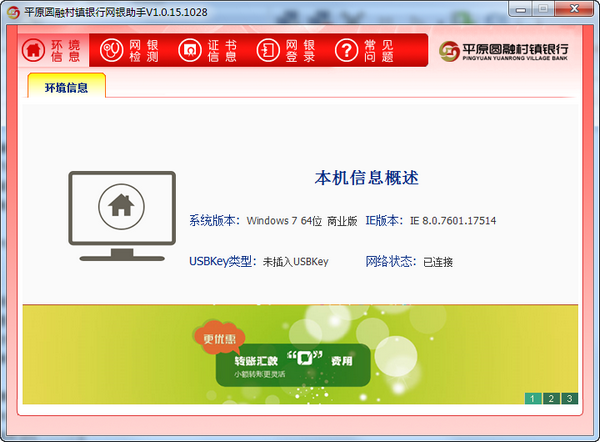Select the certificate 证书信息 icon
Screen dimensions: 600x442
point(190,50)
